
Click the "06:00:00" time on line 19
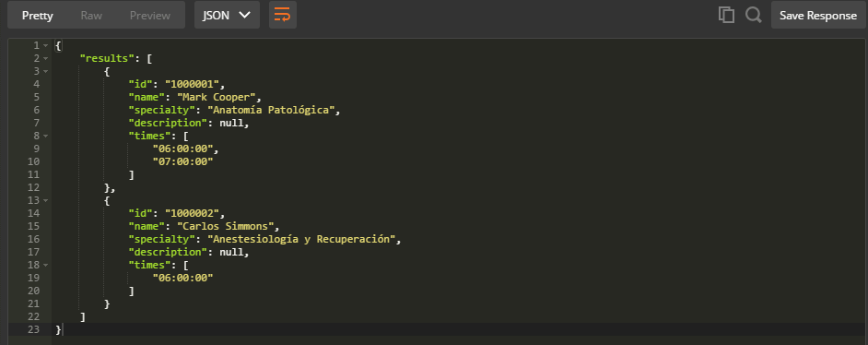coord(182,278)
